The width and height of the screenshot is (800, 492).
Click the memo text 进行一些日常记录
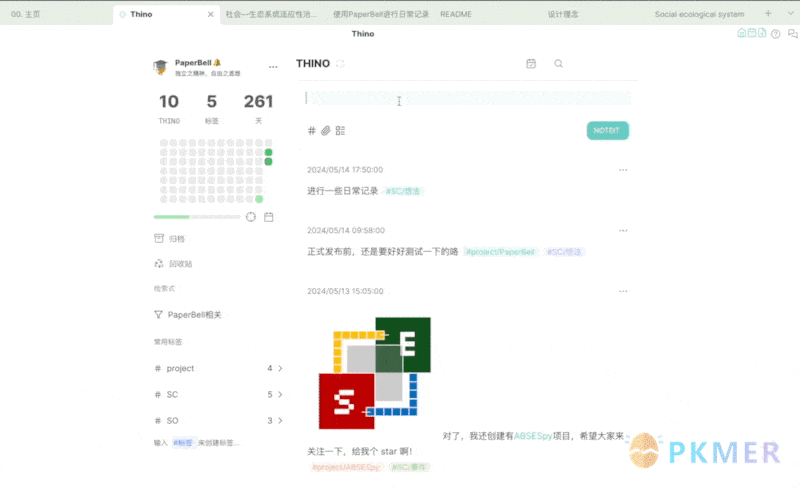click(x=342, y=191)
